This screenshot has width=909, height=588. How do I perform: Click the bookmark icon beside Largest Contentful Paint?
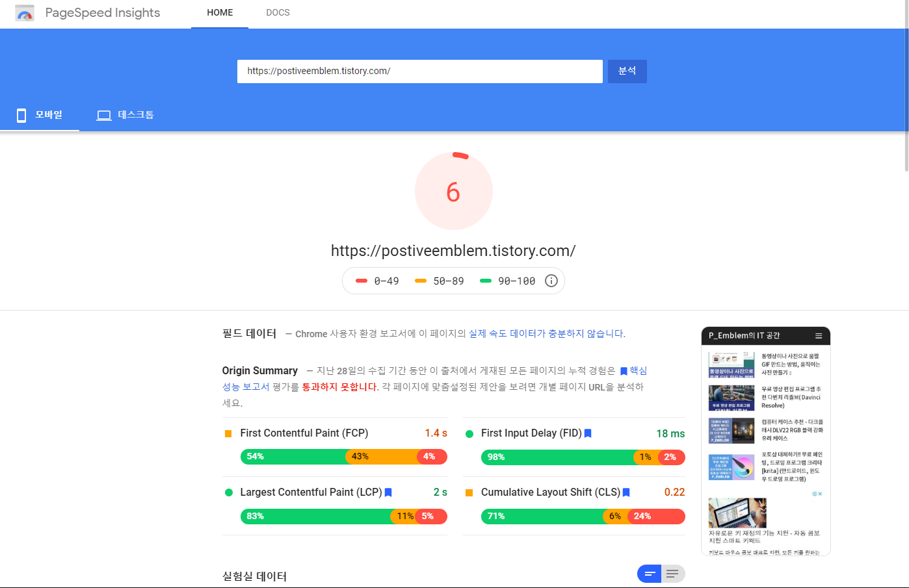tap(388, 492)
